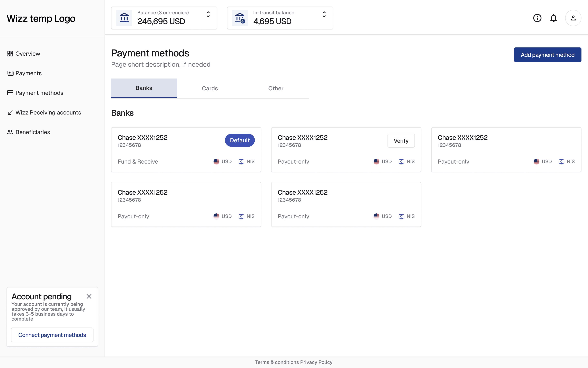Click the Payment methods card icon in sidebar

[10, 93]
